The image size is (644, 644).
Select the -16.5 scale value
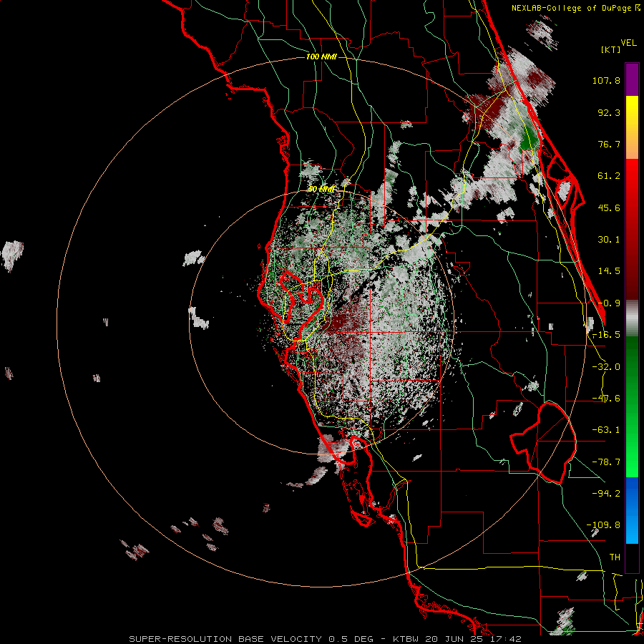[x=606, y=335]
